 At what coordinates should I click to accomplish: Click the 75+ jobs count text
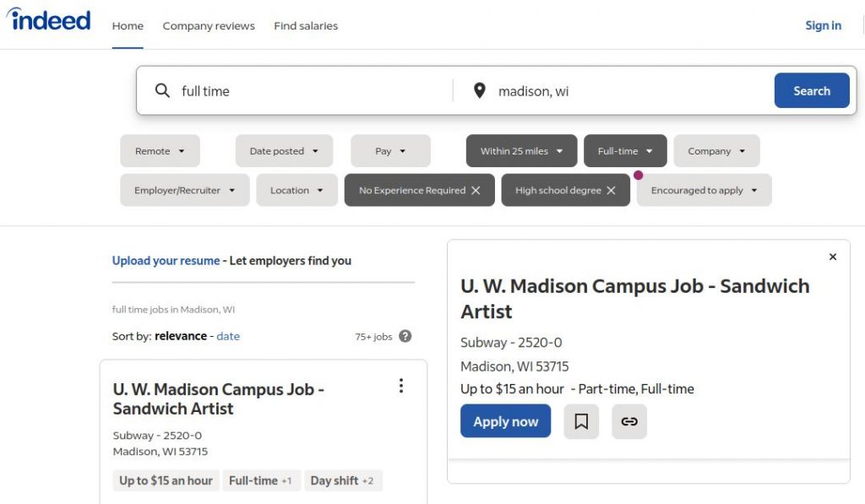pos(373,336)
